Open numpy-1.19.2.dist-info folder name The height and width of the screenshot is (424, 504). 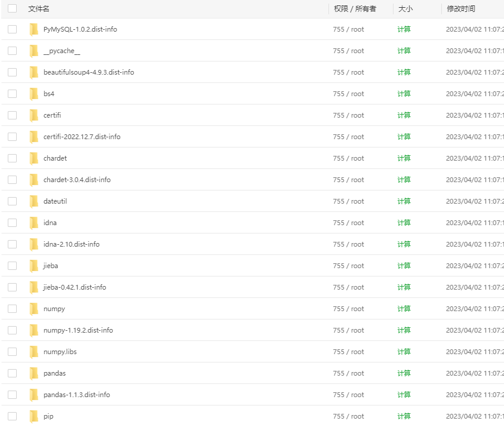pyautogui.click(x=78, y=330)
